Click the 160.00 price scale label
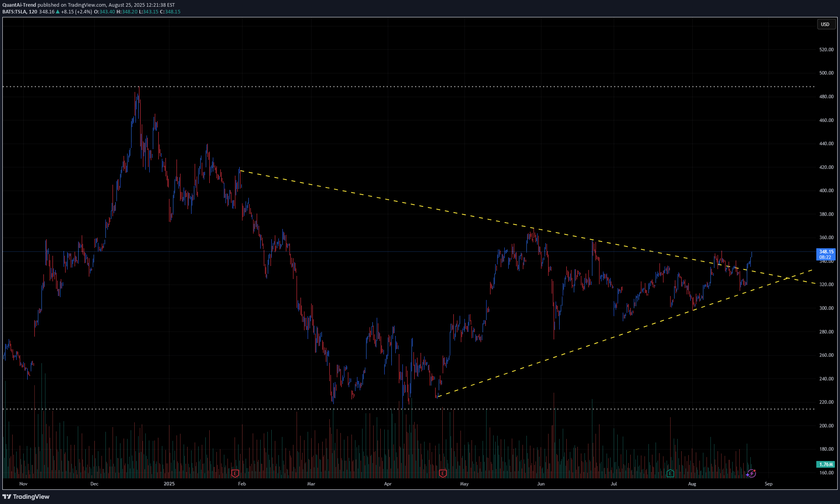 [826, 473]
